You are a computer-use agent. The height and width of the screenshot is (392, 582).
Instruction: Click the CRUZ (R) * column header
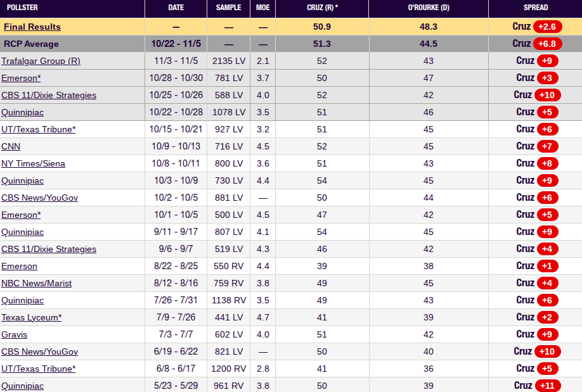pos(322,8)
